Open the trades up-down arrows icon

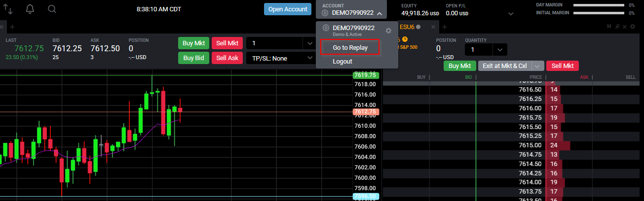click(8, 9)
